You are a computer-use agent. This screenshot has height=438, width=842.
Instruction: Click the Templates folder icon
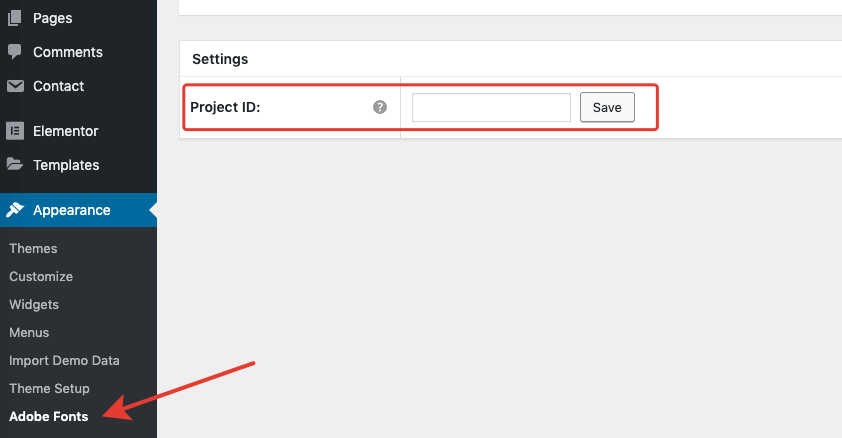[15, 165]
